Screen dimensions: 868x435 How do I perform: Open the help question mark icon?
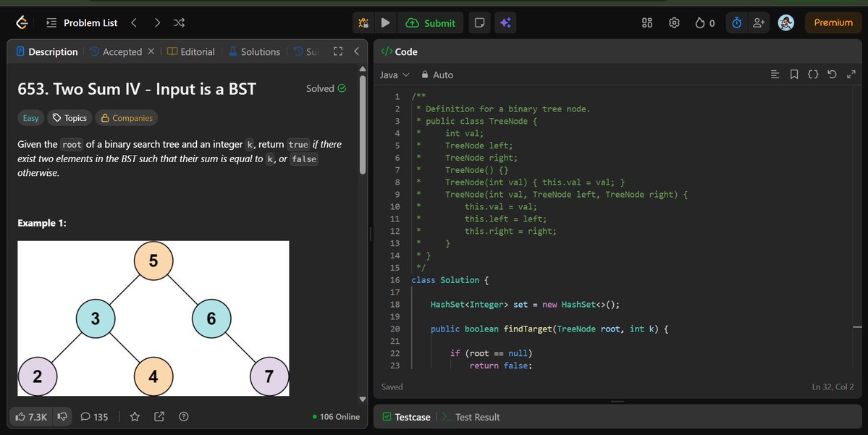pyautogui.click(x=184, y=416)
